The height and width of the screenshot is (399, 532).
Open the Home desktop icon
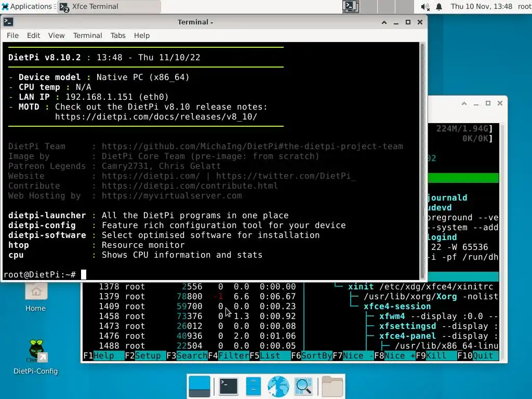click(36, 298)
